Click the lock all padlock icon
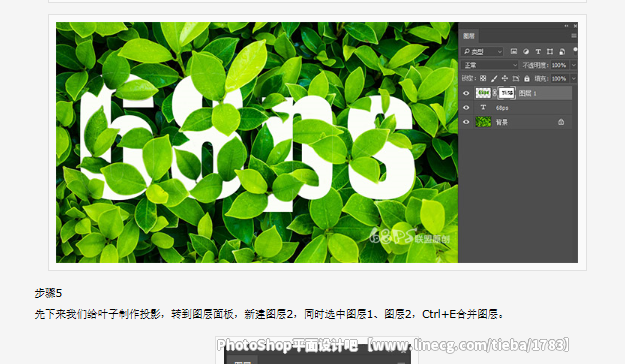625x364 pixels. [527, 79]
